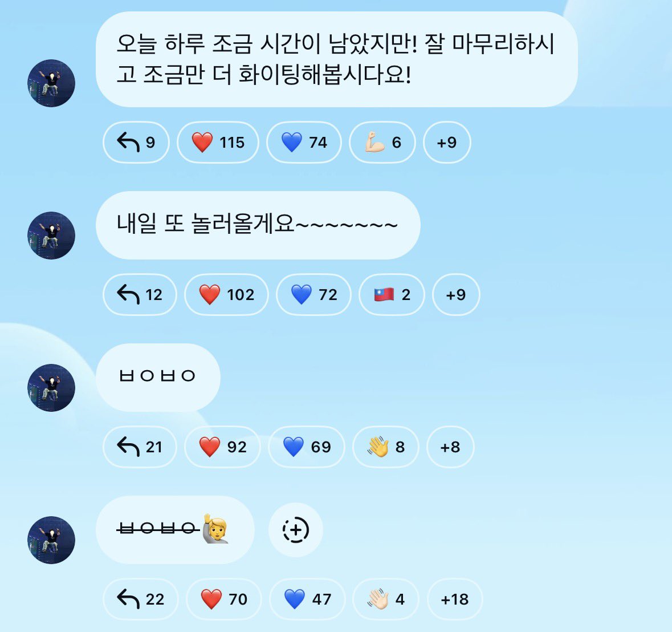
Task: Expand +9 reactions under 내일 또 놀러올게요 message
Action: (x=455, y=294)
